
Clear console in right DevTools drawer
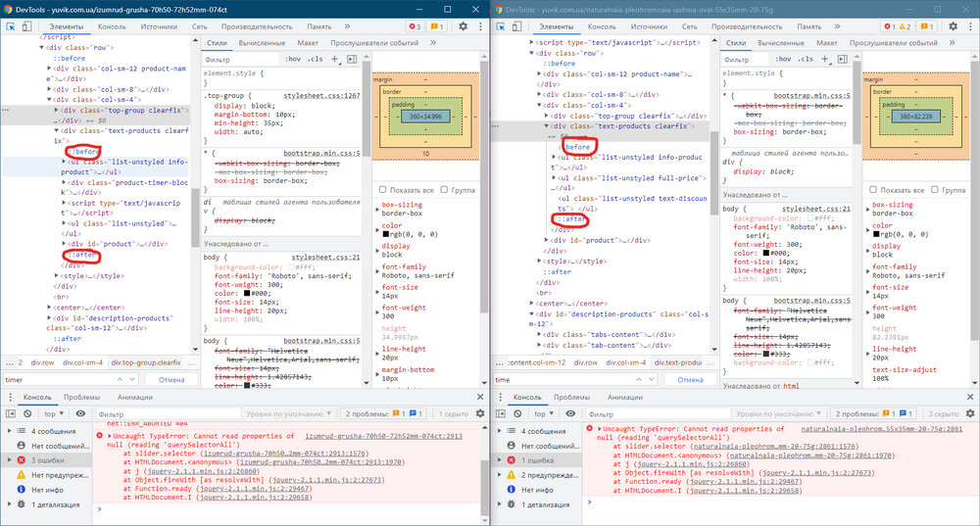coord(517,413)
